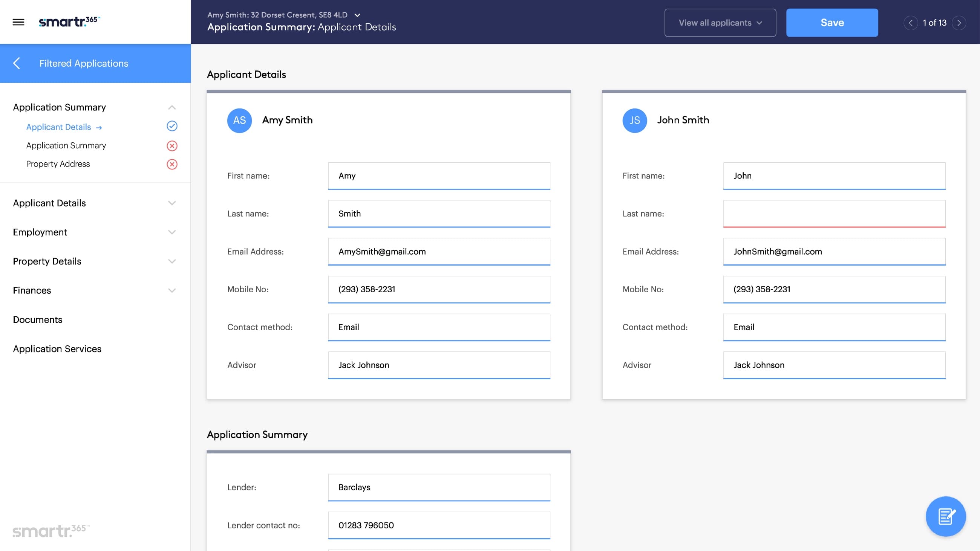Expand the Employment sidebar section
980x551 pixels.
click(x=172, y=232)
